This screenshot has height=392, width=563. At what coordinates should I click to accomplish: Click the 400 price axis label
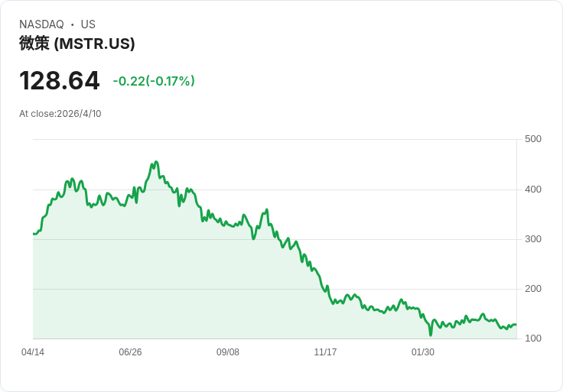click(x=533, y=190)
